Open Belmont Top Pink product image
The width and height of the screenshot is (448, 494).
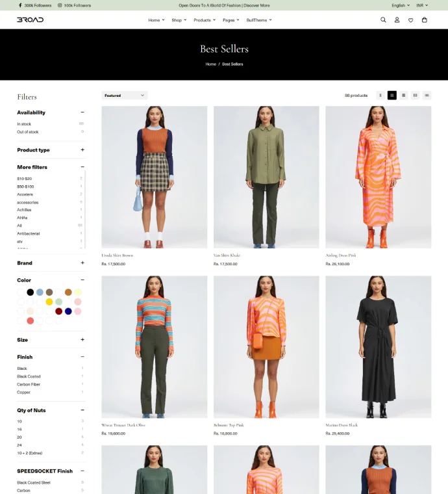(266, 347)
